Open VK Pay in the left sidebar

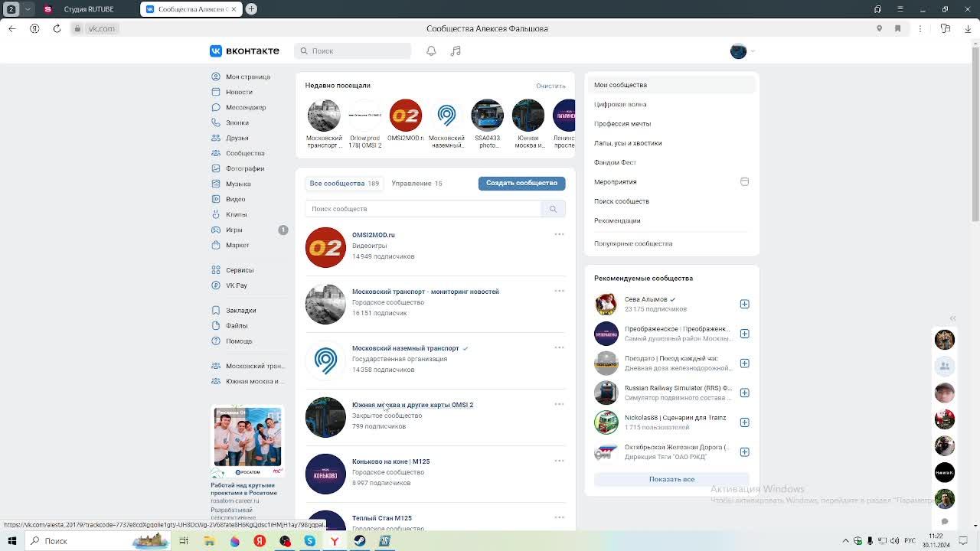236,285
